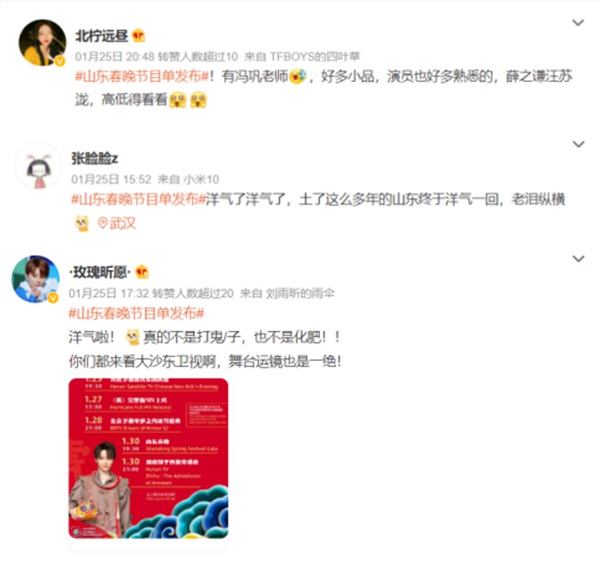Expand options chevron on 张脸脸z's post

pyautogui.click(x=578, y=144)
